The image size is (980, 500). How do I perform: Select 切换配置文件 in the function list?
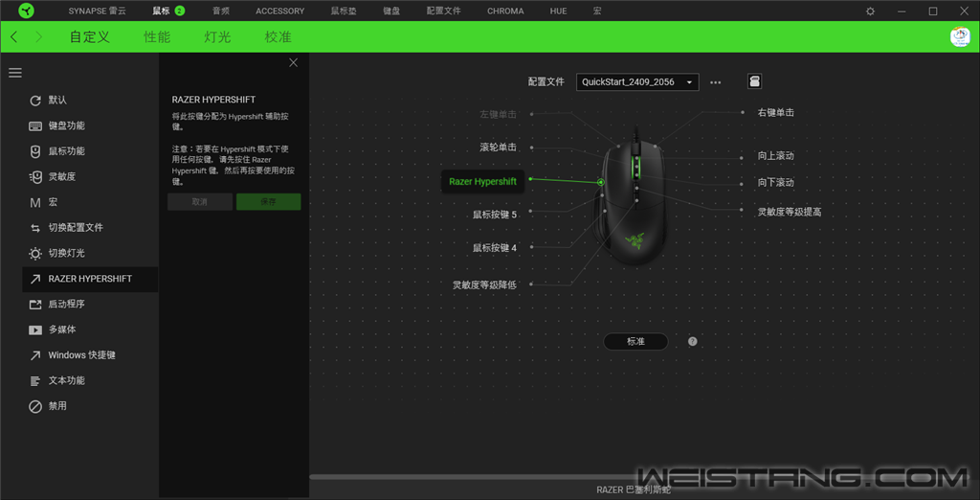tap(90, 228)
